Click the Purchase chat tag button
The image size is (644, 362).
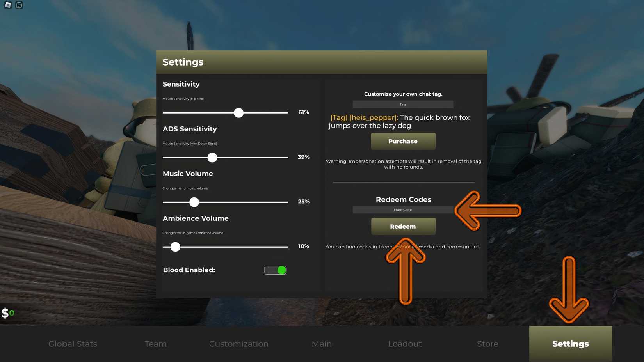tap(403, 141)
